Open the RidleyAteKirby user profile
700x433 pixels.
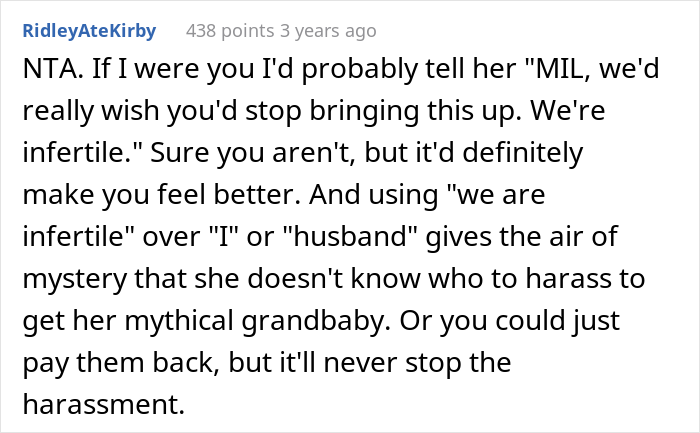coord(87,31)
